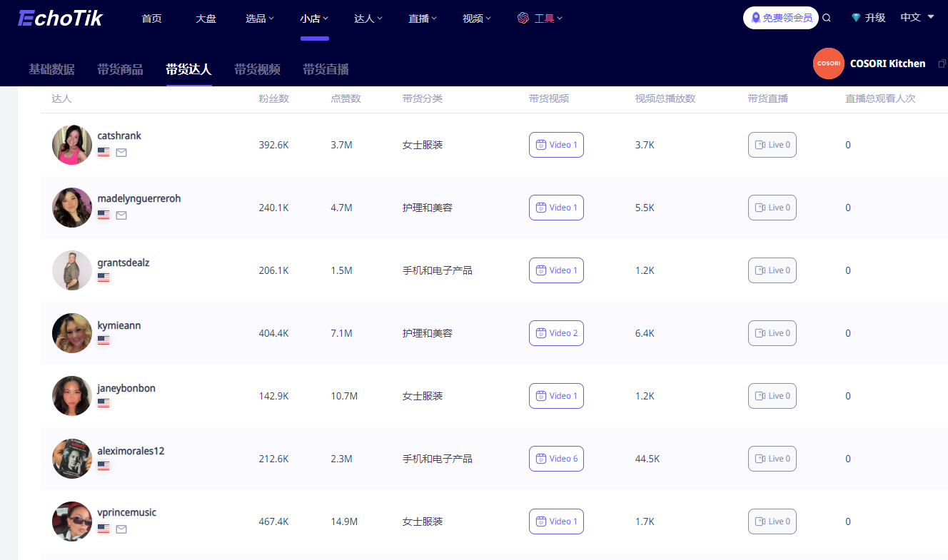Screen dimensions: 948x560
Task: Click the envelope icon under madelynguerreroh
Action: click(x=121, y=215)
